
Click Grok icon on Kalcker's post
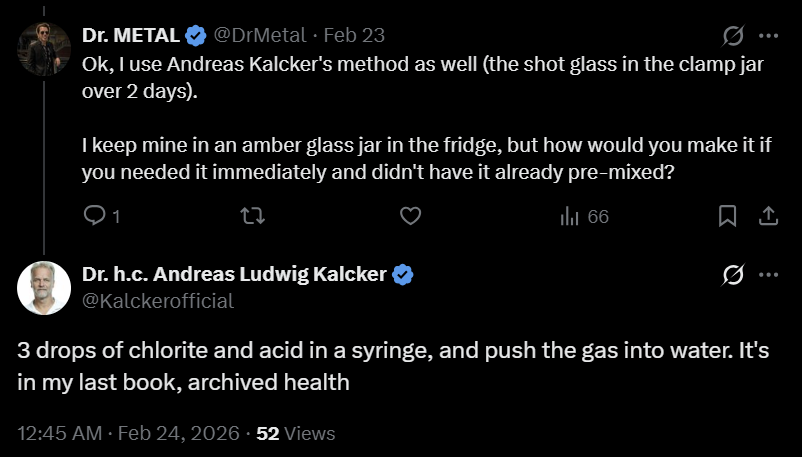click(733, 275)
